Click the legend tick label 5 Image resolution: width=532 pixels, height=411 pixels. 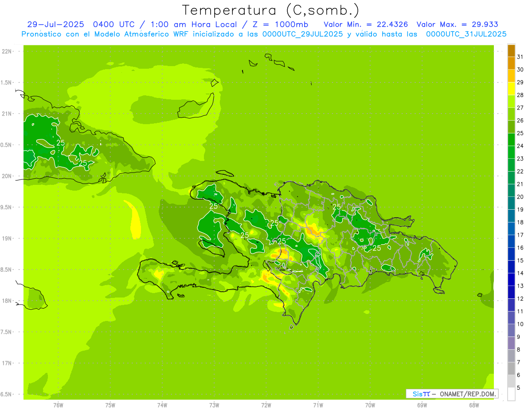(x=519, y=388)
